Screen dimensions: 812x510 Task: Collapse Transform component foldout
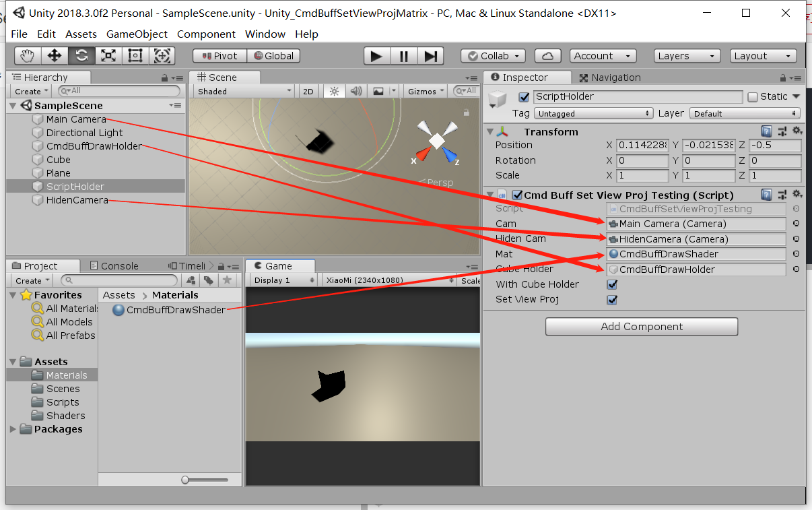[489, 132]
